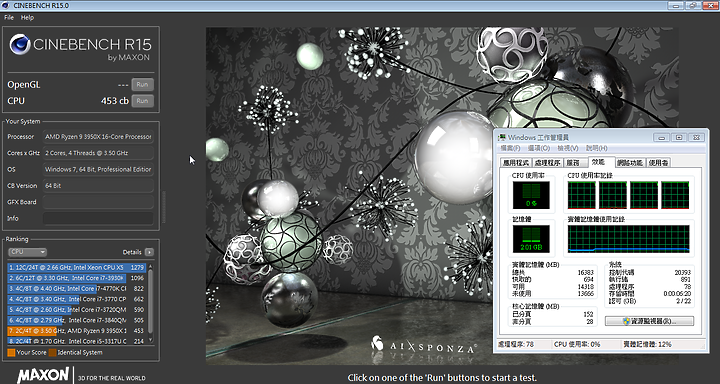This screenshot has height=384, width=720.
Task: Click the fourth CPU usage history graph
Action: coord(675,195)
